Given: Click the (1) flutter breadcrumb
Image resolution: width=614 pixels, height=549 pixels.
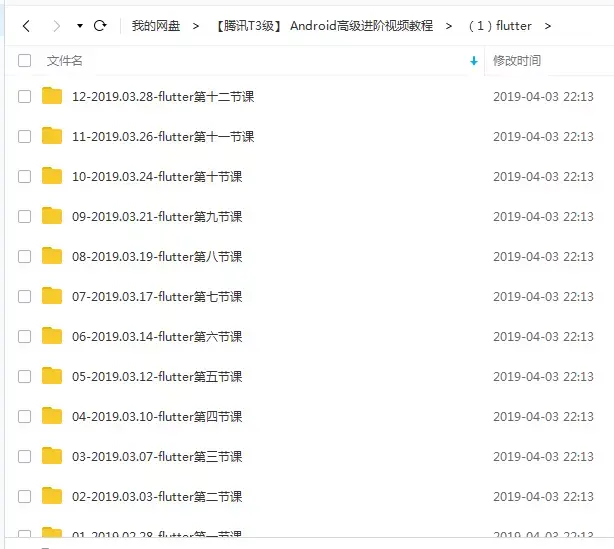Looking at the screenshot, I should [500, 26].
